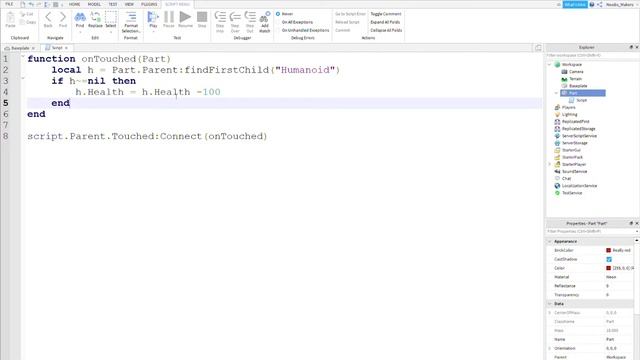Click the BrickColor red swatch
The image size is (640, 360).
[x=609, y=250]
